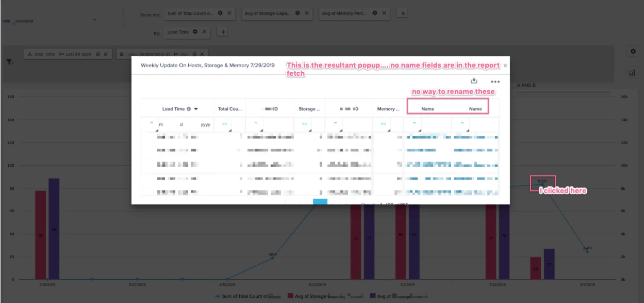Viewport: 644px width, 303px height.
Task: Open the chart type icon on right edge
Action: coord(632,73)
